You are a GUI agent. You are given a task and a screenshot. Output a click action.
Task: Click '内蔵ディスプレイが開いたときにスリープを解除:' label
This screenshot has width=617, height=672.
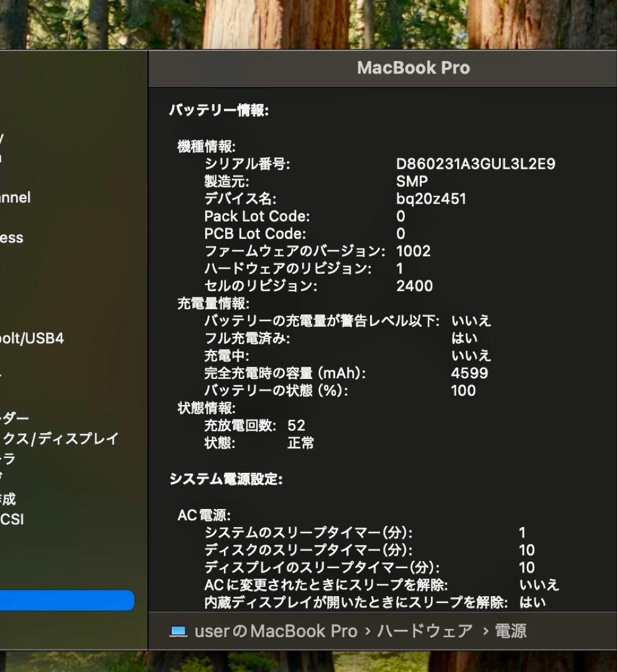[356, 602]
